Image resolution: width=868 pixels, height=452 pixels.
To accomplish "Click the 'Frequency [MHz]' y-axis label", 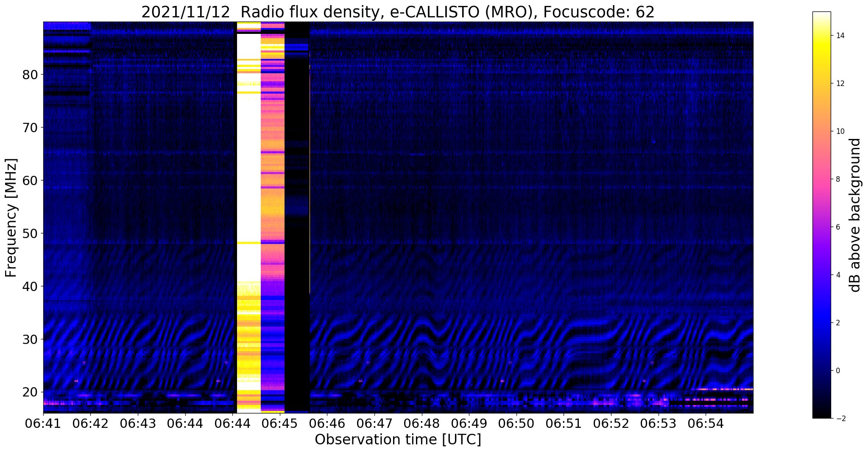I will [x=11, y=218].
